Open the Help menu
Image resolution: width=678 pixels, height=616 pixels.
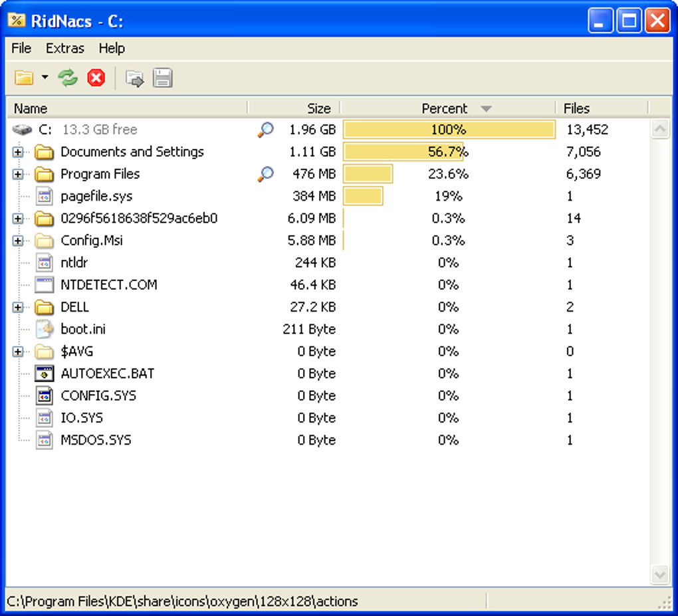pyautogui.click(x=112, y=48)
